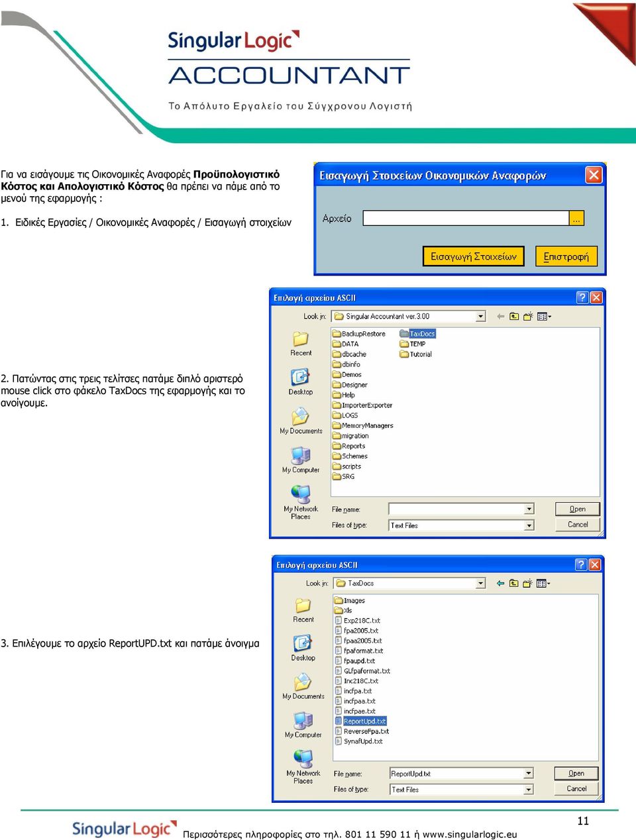636x840 pixels.
Task: Open Look in dropdown showing Singular Accountant ver.3.00
Action: (481, 317)
